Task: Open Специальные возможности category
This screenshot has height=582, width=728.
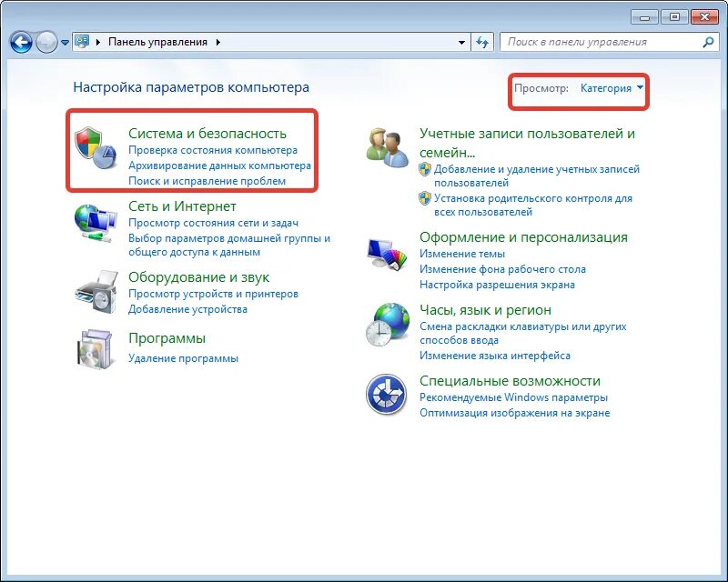Action: coord(510,381)
